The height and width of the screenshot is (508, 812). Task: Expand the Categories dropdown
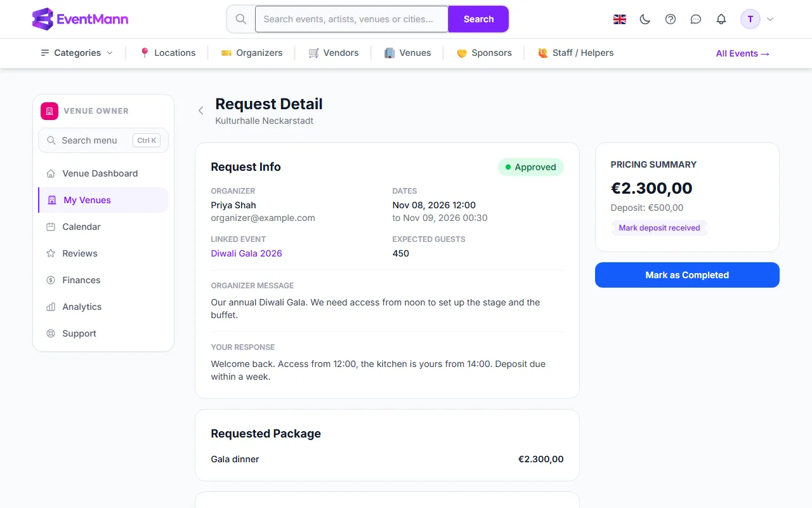tap(77, 53)
